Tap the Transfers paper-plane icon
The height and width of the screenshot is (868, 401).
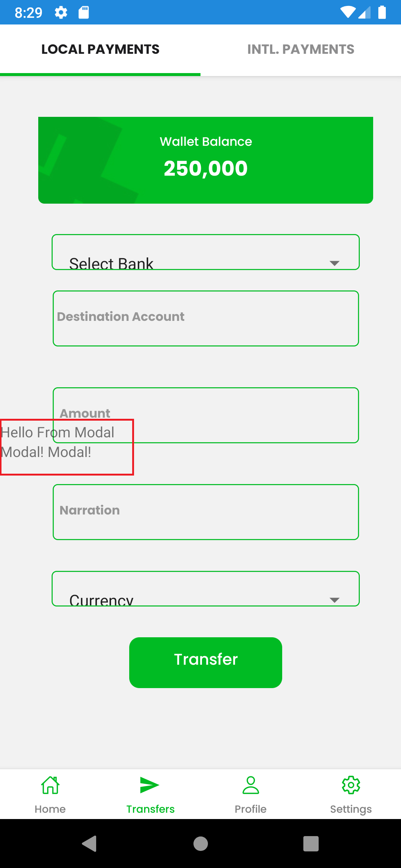click(150, 785)
